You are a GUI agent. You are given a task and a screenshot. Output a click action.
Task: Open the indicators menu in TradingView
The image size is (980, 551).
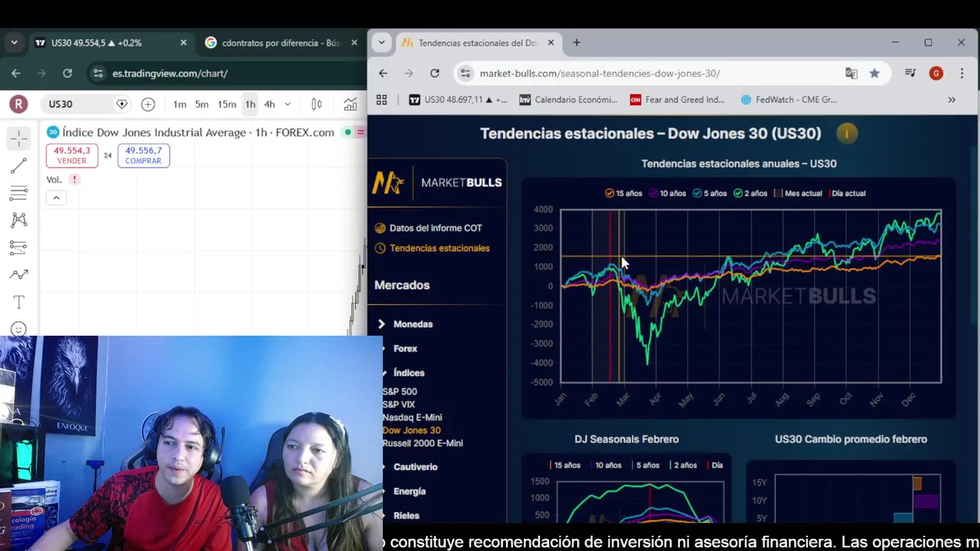pos(351,104)
